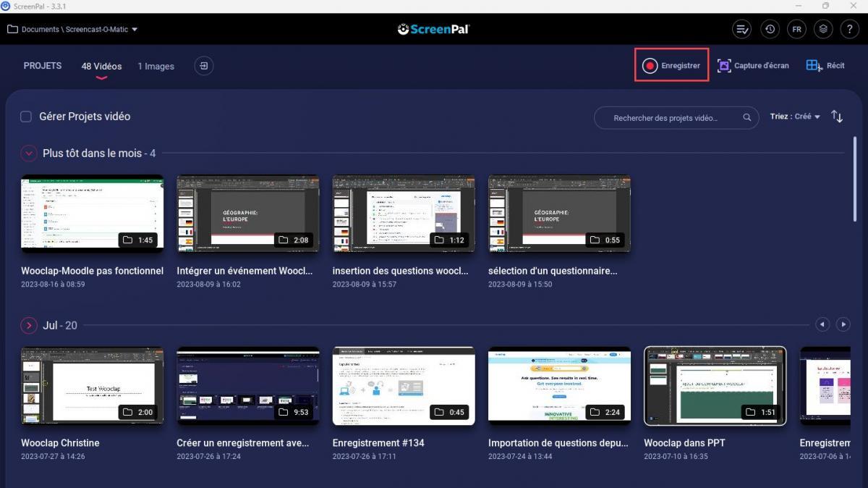The width and height of the screenshot is (868, 488).
Task: Click the import arrow icon beside Images
Action: (x=204, y=66)
